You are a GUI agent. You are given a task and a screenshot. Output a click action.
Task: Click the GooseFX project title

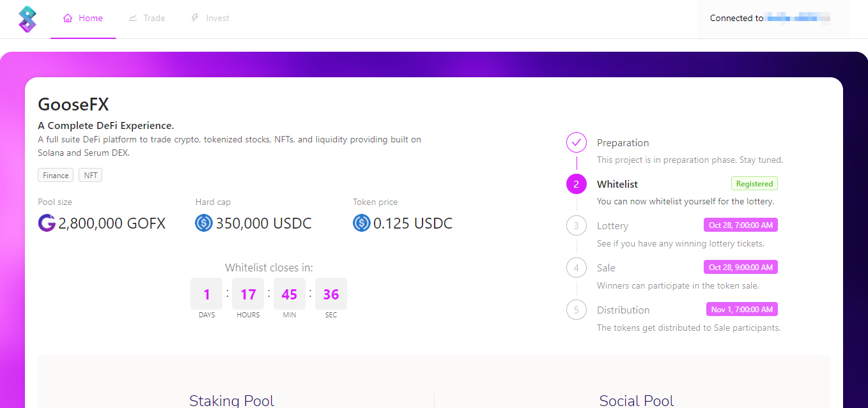pyautogui.click(x=74, y=104)
